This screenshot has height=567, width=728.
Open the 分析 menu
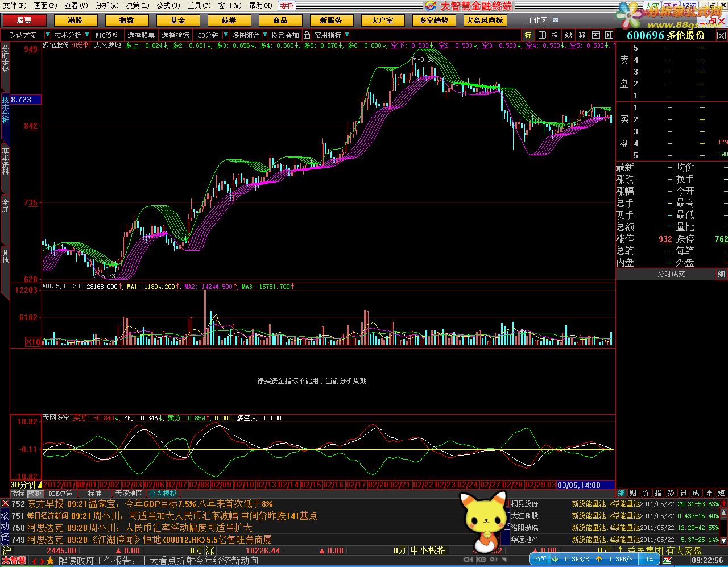pos(107,6)
